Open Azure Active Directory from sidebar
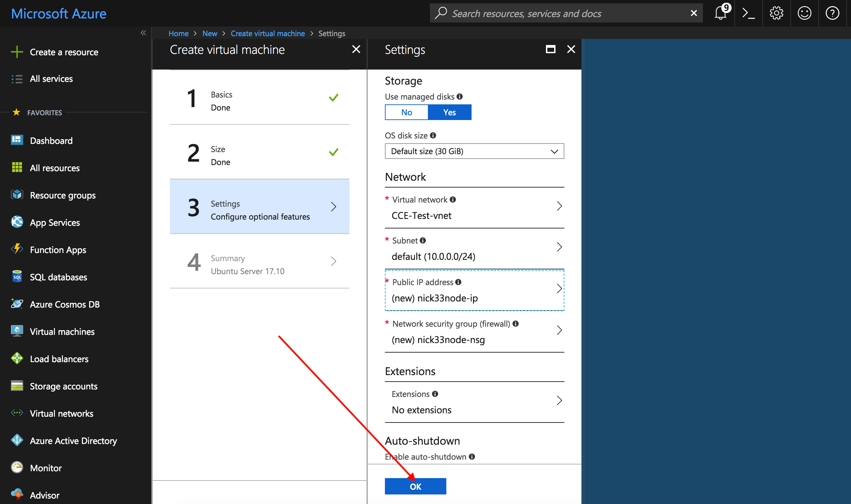 pyautogui.click(x=73, y=441)
